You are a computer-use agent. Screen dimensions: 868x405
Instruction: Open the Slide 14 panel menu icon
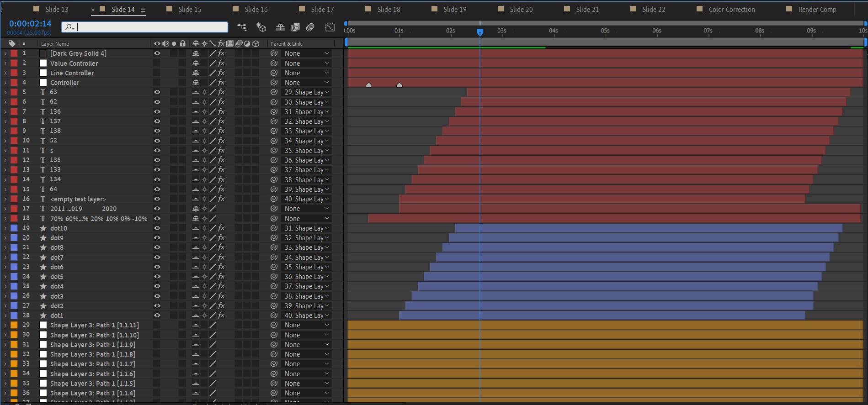point(143,10)
